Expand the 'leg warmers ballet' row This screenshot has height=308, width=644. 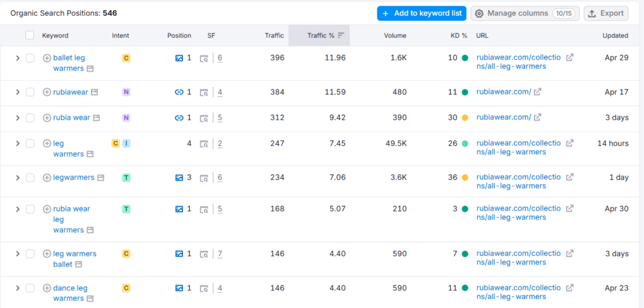pos(18,254)
